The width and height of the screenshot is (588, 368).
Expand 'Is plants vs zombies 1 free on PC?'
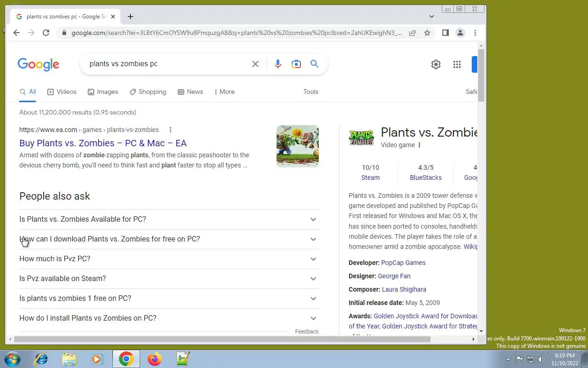point(169,299)
